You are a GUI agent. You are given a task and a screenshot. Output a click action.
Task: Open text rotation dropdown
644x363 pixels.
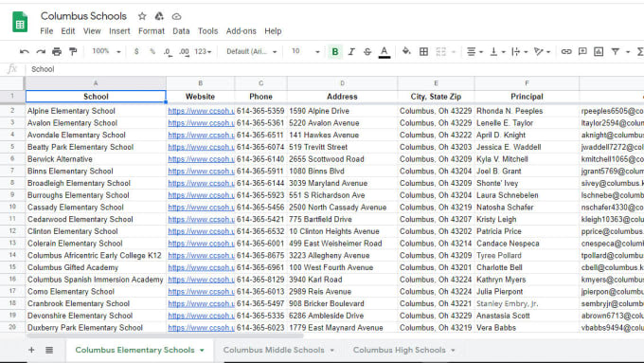[542, 52]
